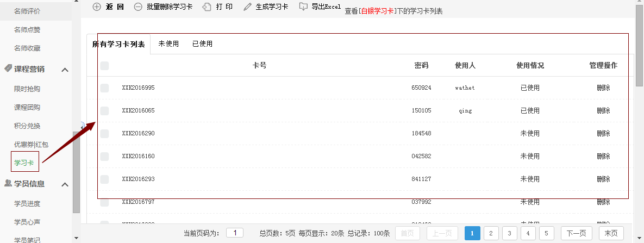This screenshot has height=243, width=644.
Task: Delete card XXK2016995
Action: coord(603,88)
